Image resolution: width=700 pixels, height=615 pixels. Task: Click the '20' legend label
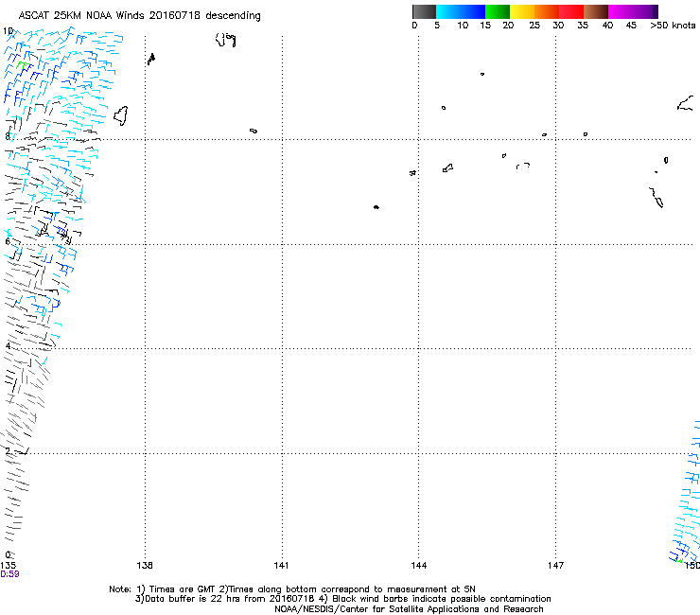click(x=508, y=26)
